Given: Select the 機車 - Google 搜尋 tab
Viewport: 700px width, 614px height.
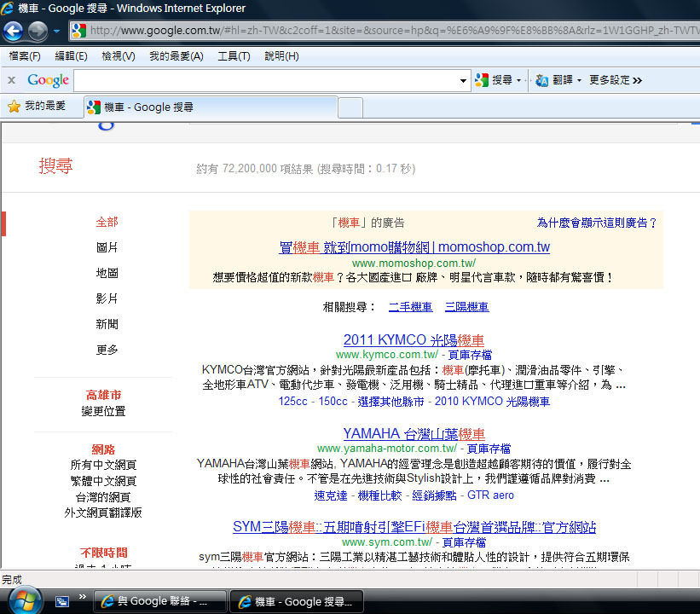Looking at the screenshot, I should tap(211, 107).
